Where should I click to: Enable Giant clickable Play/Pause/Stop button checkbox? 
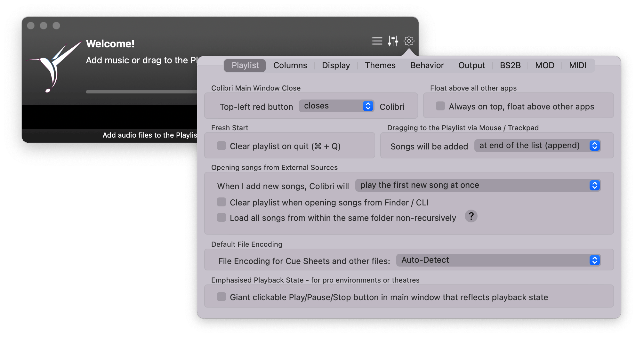click(221, 297)
